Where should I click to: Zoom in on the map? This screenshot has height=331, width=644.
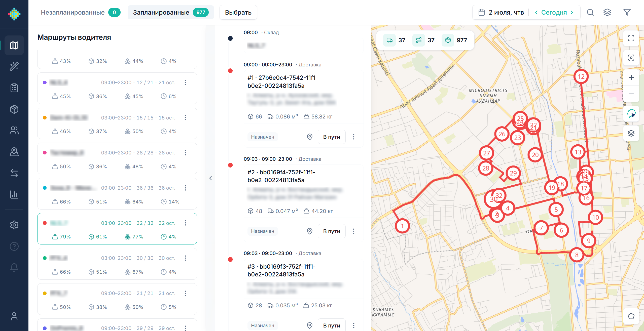pos(631,77)
